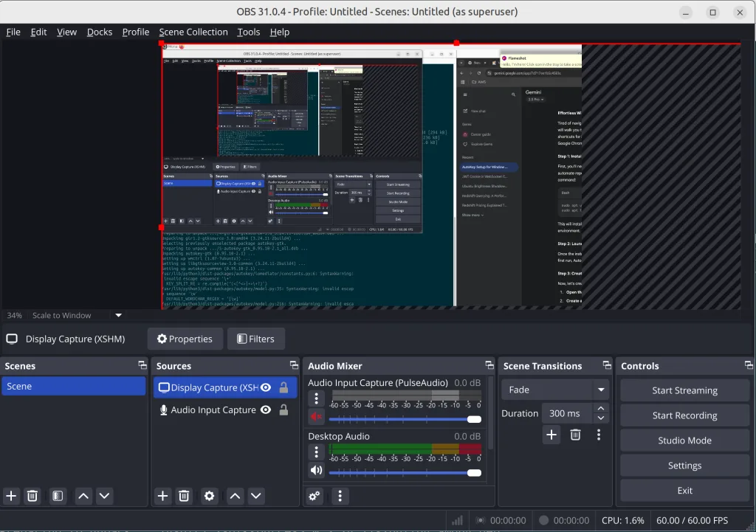The width and height of the screenshot is (756, 532).
Task: Click the transition Duration input field
Action: tap(568, 413)
